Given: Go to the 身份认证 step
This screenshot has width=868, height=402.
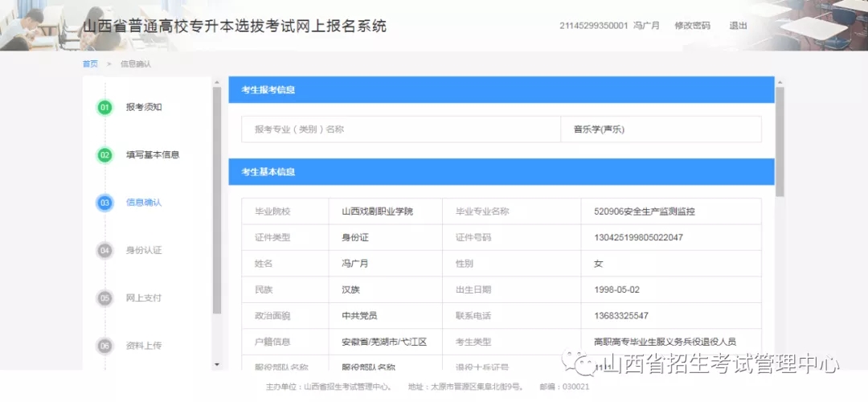Looking at the screenshot, I should tap(144, 250).
